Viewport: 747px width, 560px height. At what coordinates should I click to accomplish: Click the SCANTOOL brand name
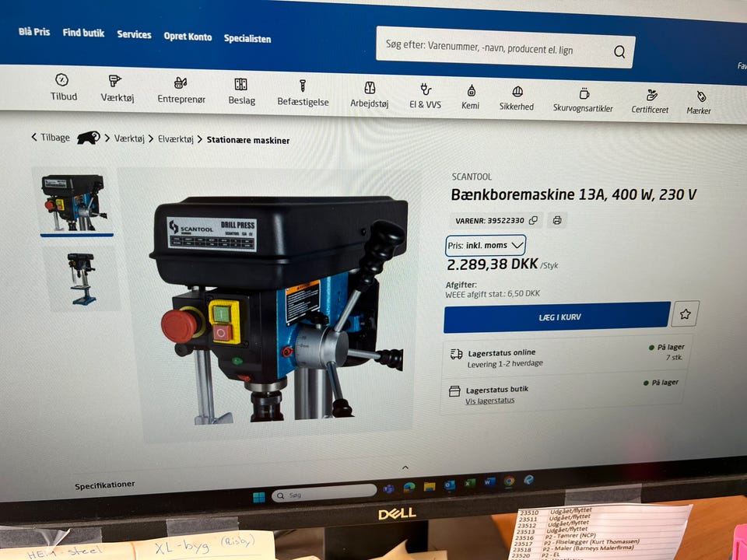tap(472, 177)
